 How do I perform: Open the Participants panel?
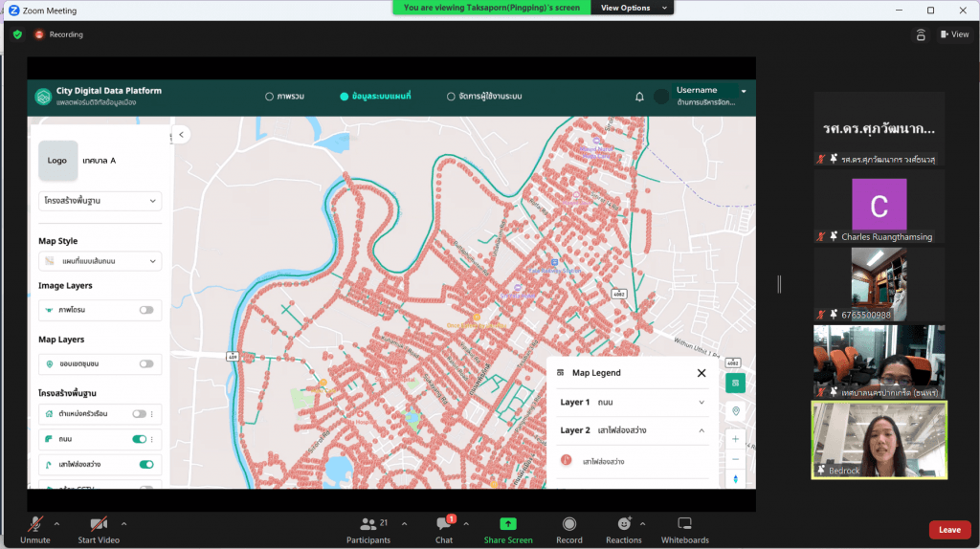coord(368,530)
